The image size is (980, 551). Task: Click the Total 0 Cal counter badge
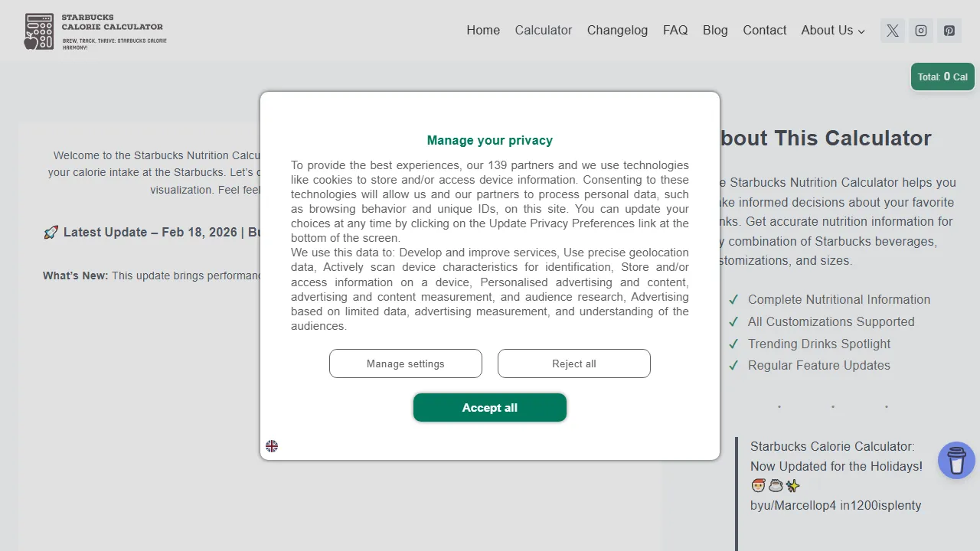click(942, 77)
